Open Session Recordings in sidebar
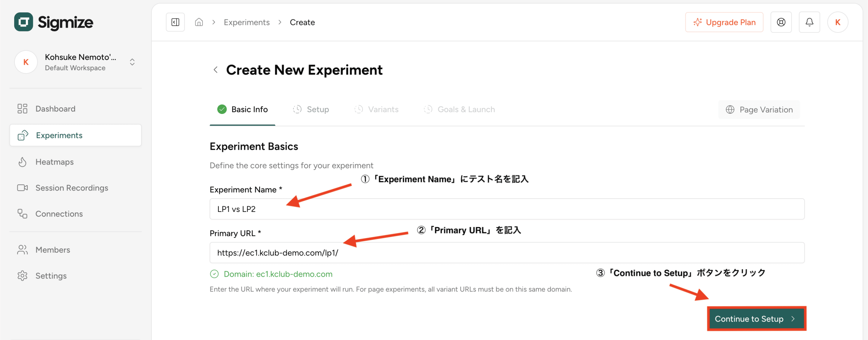This screenshot has height=340, width=868. 71,188
